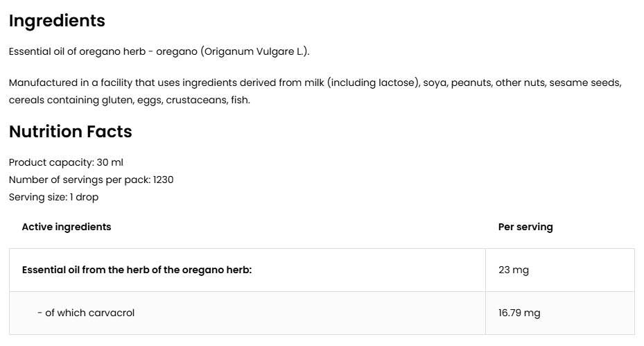Screen dimensions: 644x346
Task: Click the "Serving size" label
Action: (37, 197)
